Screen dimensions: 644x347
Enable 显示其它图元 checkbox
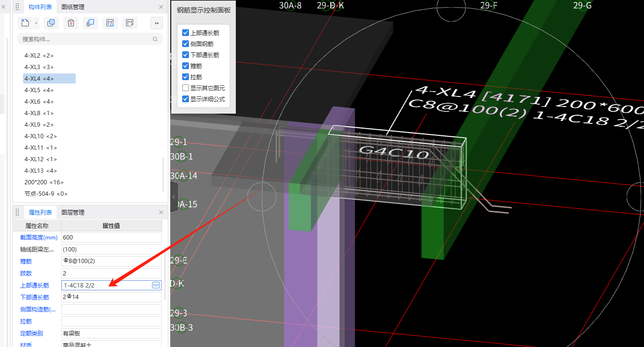pos(186,88)
